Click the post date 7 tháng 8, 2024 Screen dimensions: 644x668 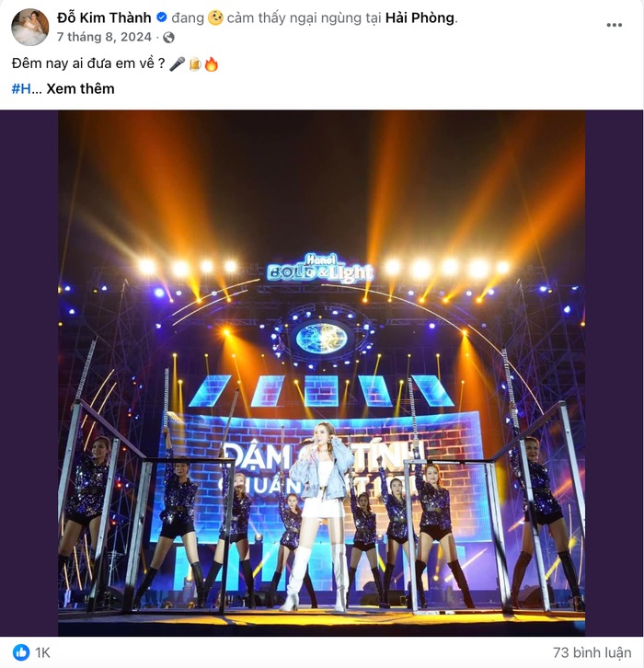(x=103, y=38)
